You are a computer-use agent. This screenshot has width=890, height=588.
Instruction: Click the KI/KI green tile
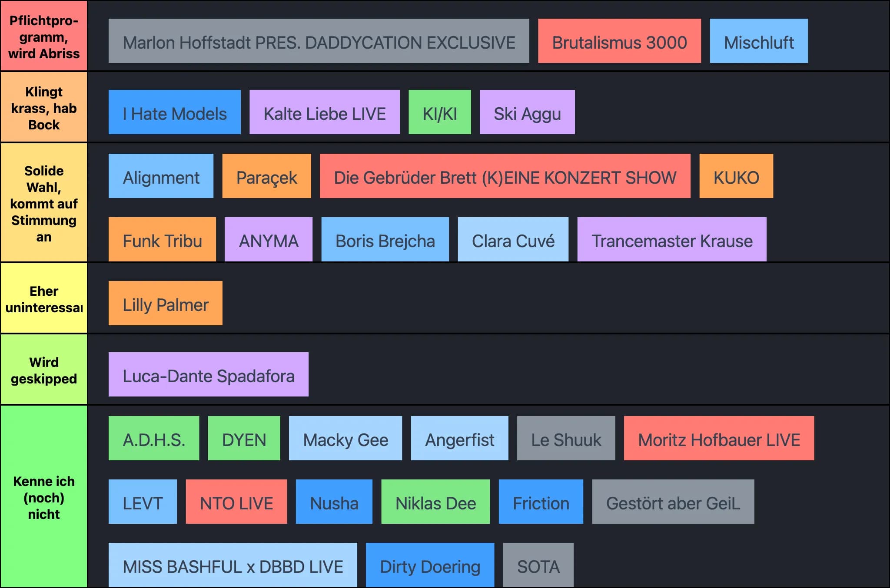click(439, 113)
